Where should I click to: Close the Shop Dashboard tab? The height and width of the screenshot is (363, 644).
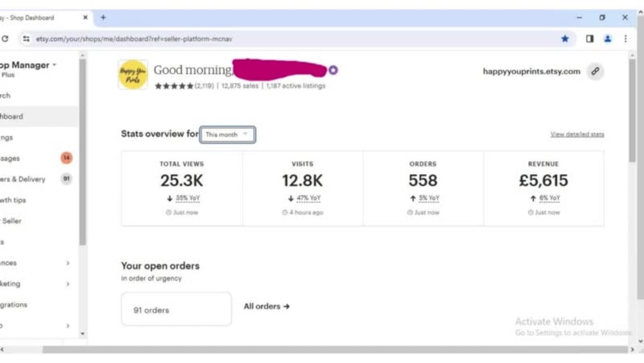(86, 17)
